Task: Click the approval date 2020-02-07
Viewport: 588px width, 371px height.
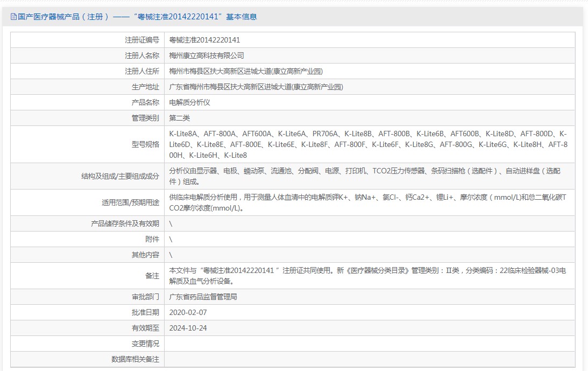Action: (x=188, y=312)
